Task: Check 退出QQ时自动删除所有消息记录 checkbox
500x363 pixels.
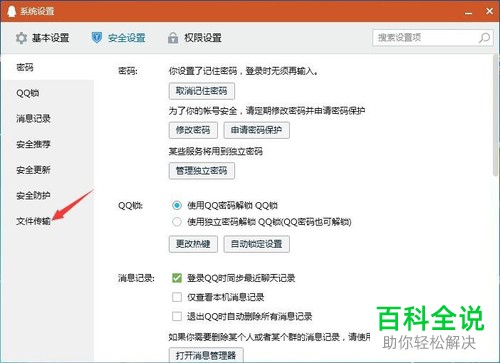Action: [x=177, y=316]
